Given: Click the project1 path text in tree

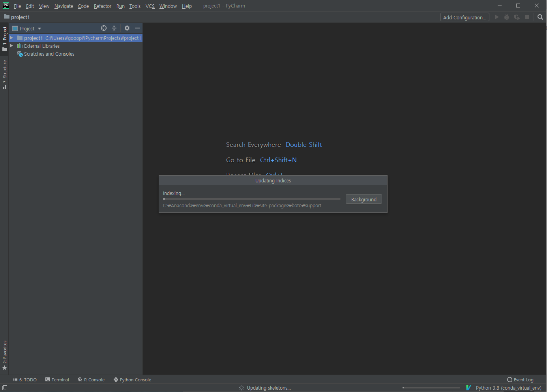Looking at the screenshot, I should coord(93,38).
